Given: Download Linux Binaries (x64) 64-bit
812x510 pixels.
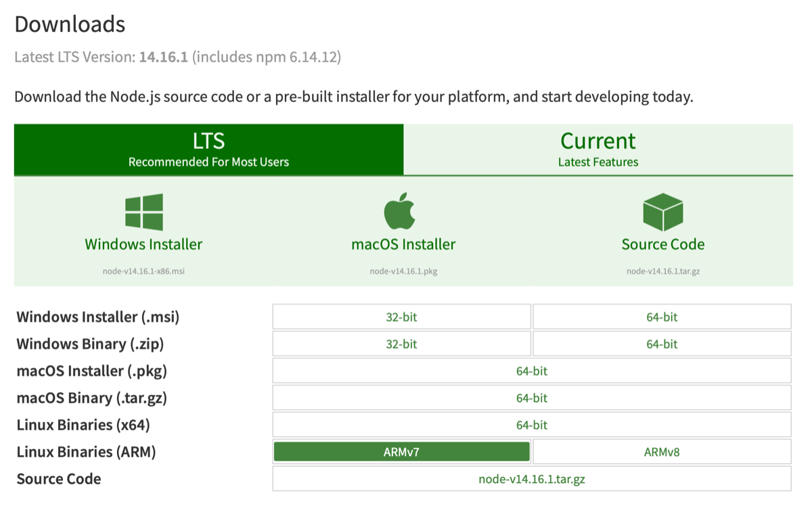Looking at the screenshot, I should click(532, 425).
